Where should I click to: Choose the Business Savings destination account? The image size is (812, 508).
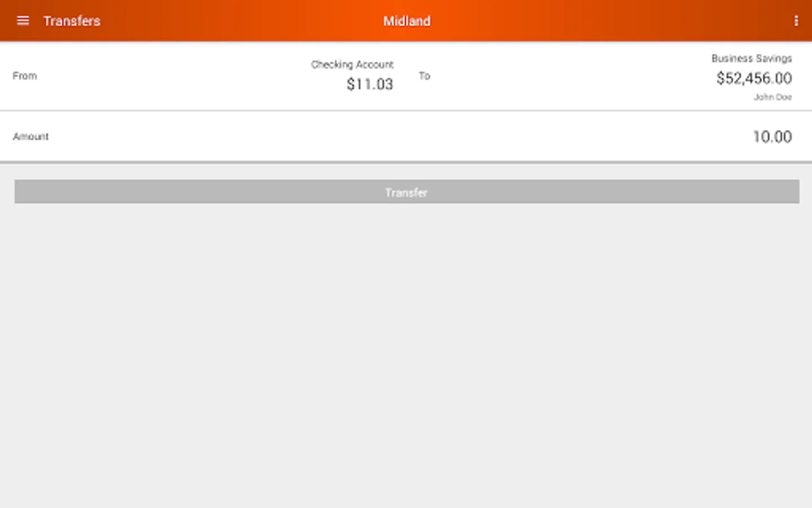tap(752, 58)
